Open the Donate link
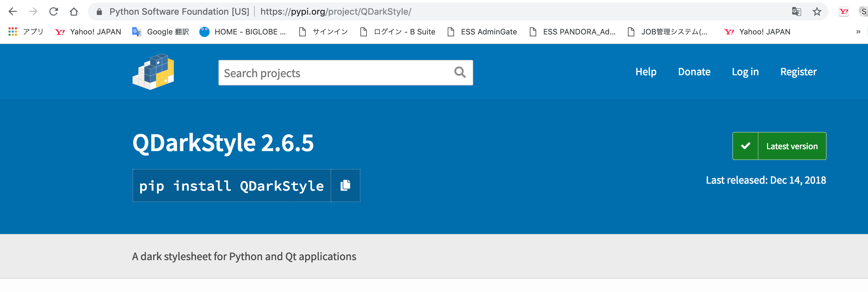This screenshot has width=868, height=292. coord(694,72)
